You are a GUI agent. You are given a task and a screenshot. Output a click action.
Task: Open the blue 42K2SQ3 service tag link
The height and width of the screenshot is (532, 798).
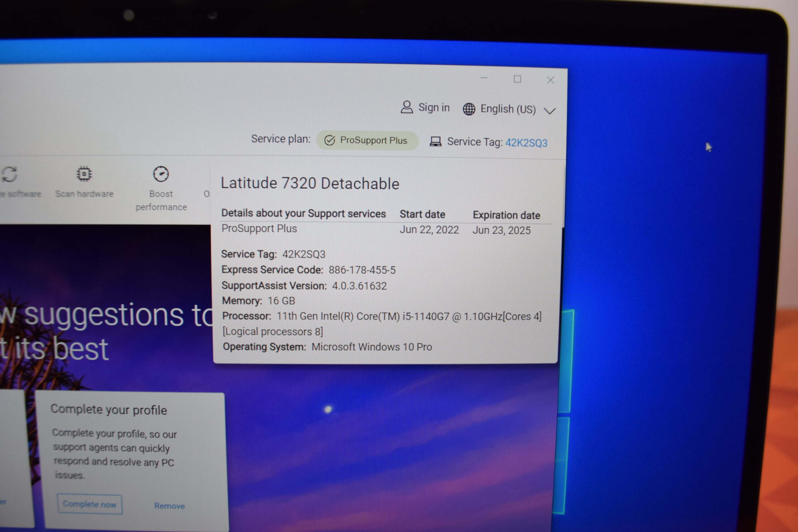click(x=526, y=142)
